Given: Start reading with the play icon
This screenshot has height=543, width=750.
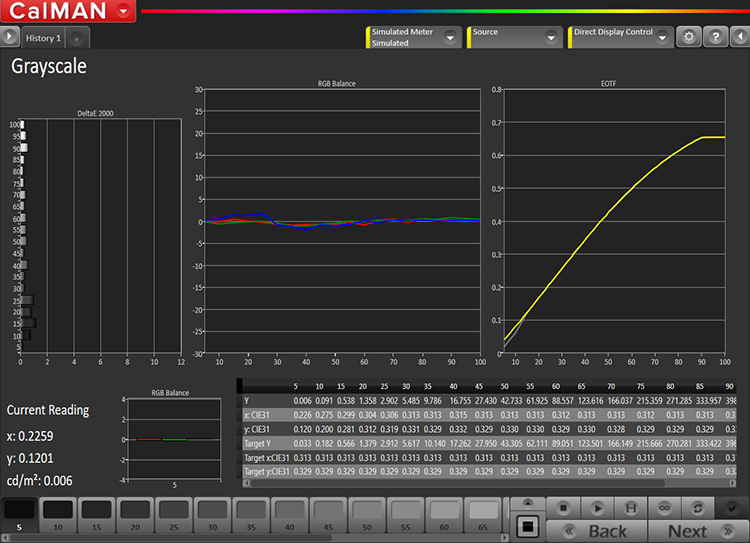Looking at the screenshot, I should (598, 508).
